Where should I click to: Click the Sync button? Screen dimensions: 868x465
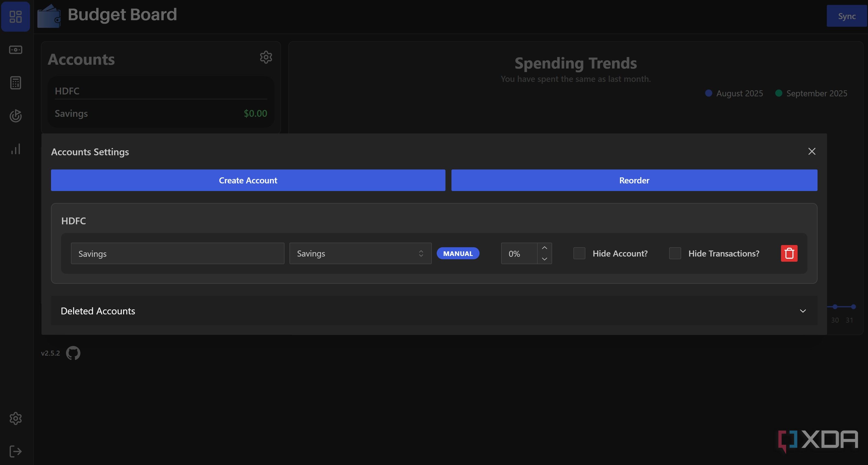coord(847,16)
